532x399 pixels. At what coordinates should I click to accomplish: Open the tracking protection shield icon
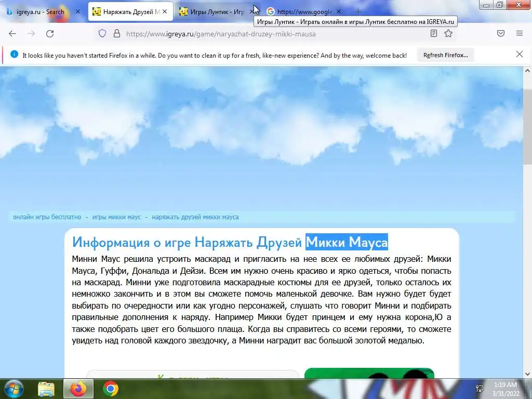point(102,34)
